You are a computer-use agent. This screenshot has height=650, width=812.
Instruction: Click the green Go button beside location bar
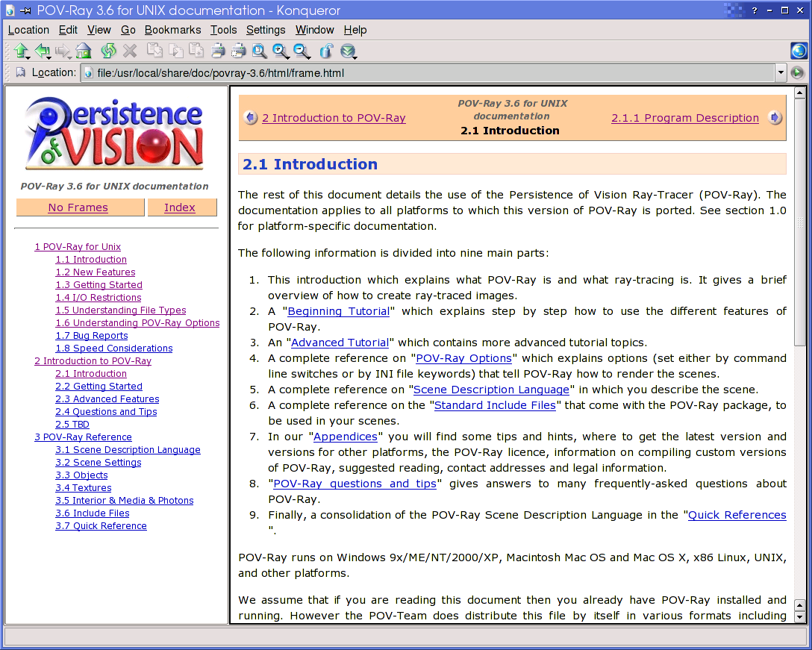[x=798, y=73]
